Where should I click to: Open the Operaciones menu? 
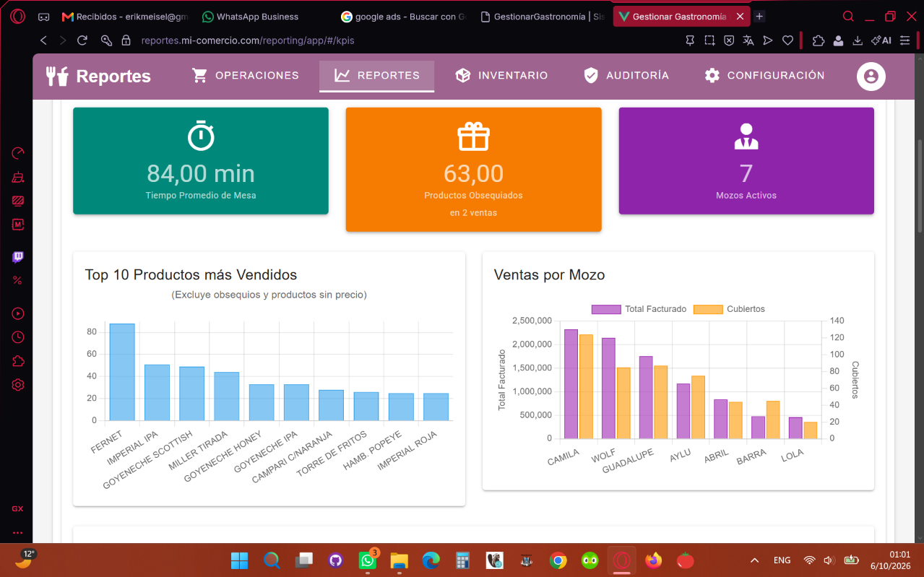point(246,76)
